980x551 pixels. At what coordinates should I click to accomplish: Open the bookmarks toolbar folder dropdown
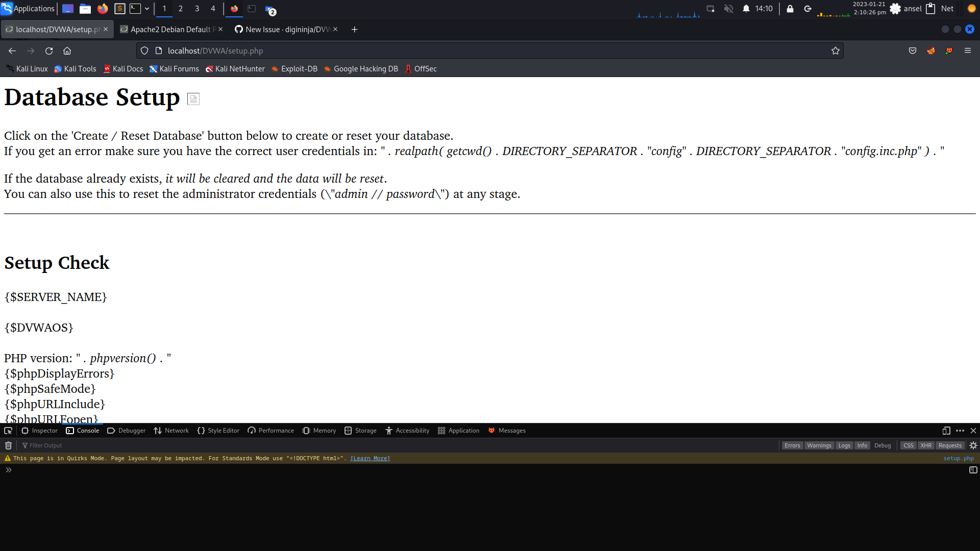(x=148, y=9)
